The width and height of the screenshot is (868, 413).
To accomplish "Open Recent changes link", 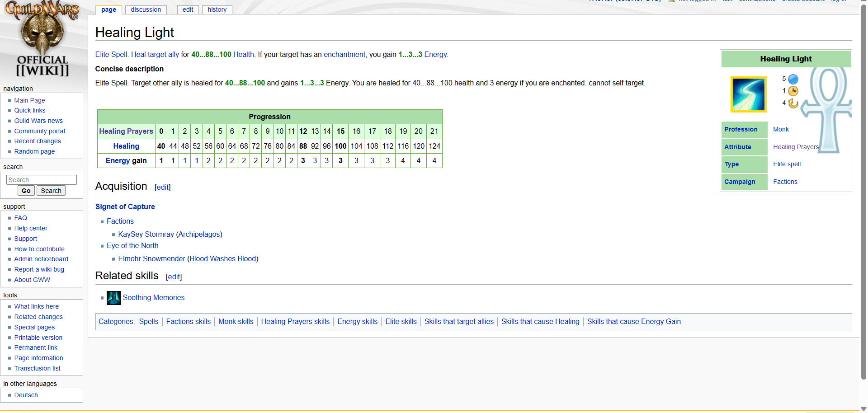I will [x=38, y=141].
